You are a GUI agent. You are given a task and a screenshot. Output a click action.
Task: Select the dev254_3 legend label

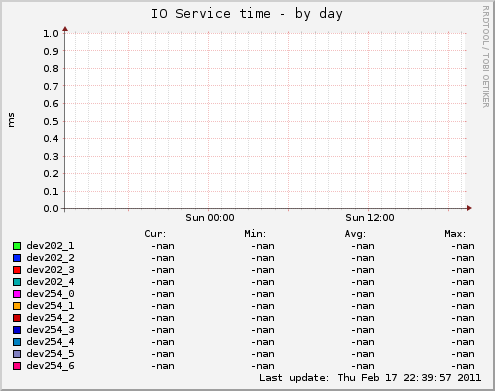[50, 330]
